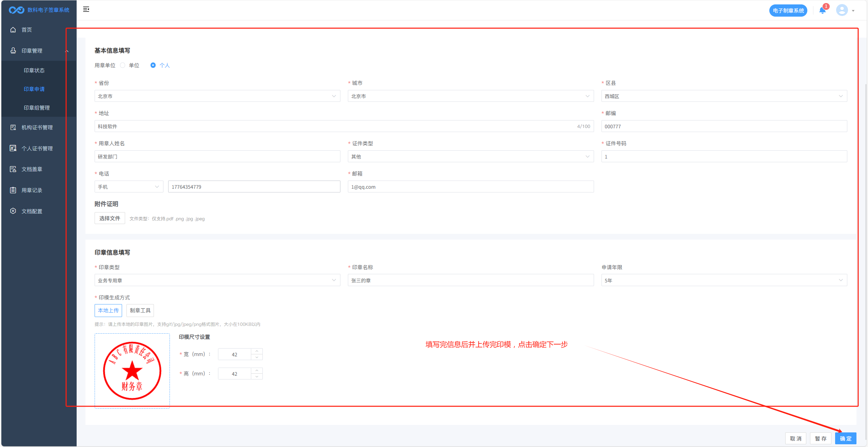
Task: Expand the 证件类型 dropdown
Action: click(x=470, y=156)
